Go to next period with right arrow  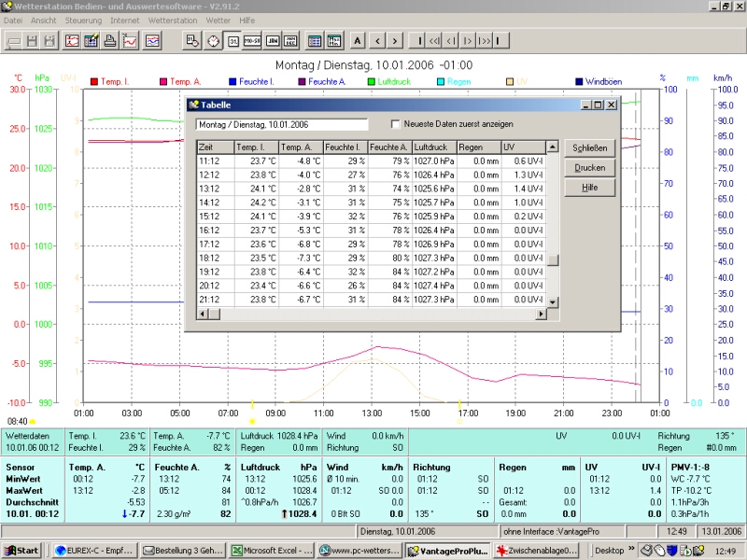[396, 41]
